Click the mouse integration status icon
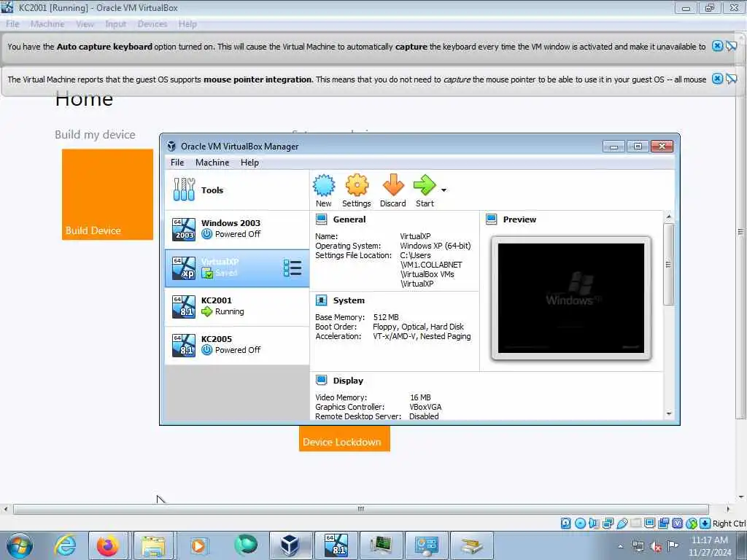The image size is (747, 560). click(x=692, y=524)
